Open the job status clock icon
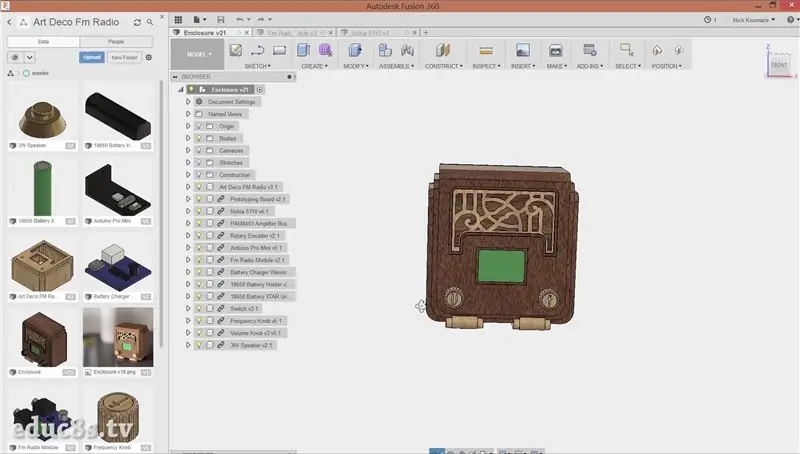800x454 pixels. [708, 20]
